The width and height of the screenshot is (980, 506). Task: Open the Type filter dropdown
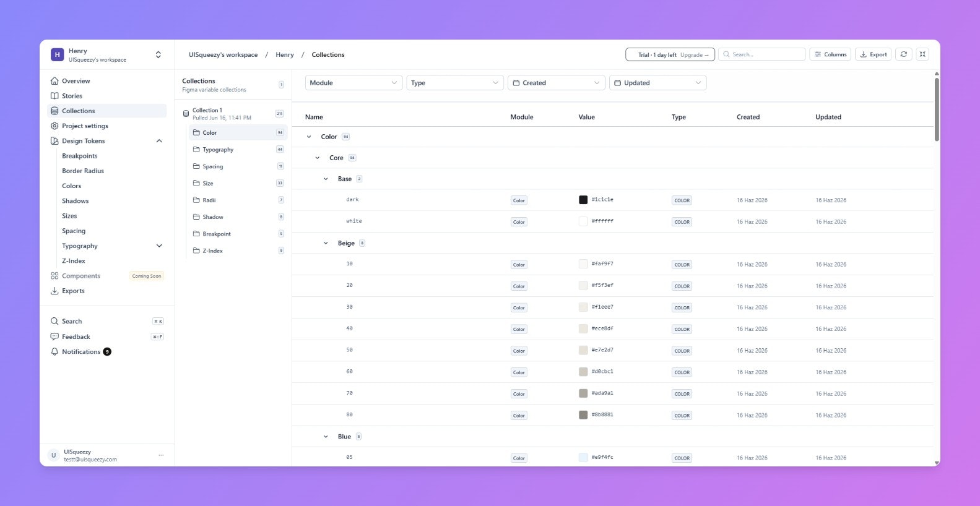coord(455,83)
